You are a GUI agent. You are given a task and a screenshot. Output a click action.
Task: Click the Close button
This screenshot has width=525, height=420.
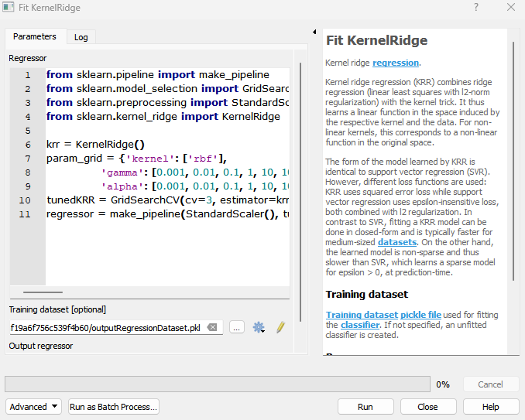(428, 407)
